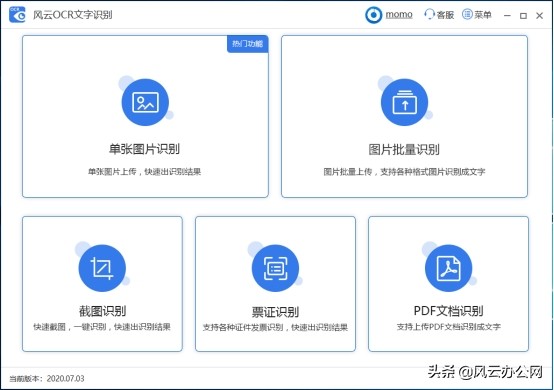Image resolution: width=554 pixels, height=390 pixels.
Task: Click text 支持上传PDF文档识别成文字
Action: (449, 327)
